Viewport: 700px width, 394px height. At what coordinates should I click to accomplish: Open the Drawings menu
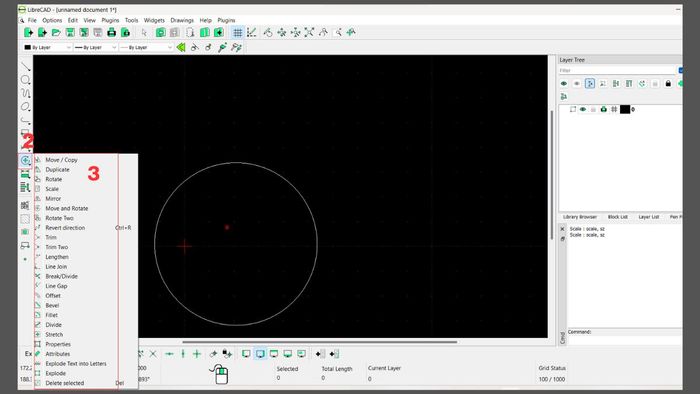point(182,21)
